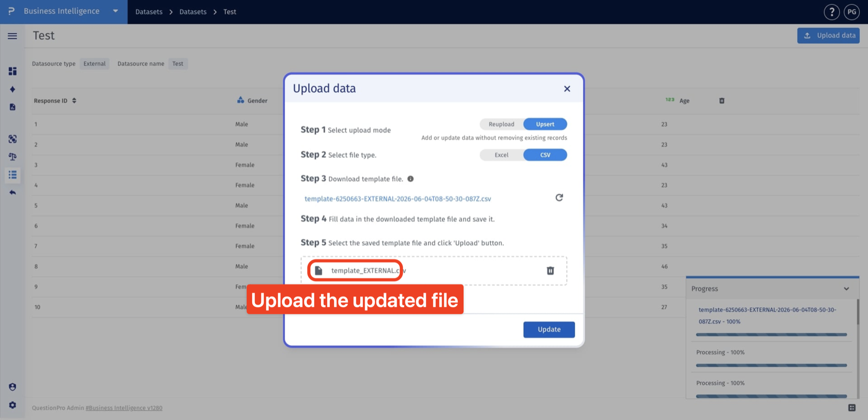Choose Excel file type
The image size is (868, 420).
(x=501, y=155)
